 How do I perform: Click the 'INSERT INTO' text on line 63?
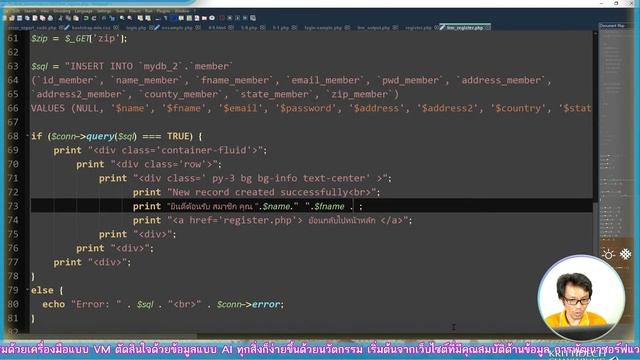coord(101,66)
